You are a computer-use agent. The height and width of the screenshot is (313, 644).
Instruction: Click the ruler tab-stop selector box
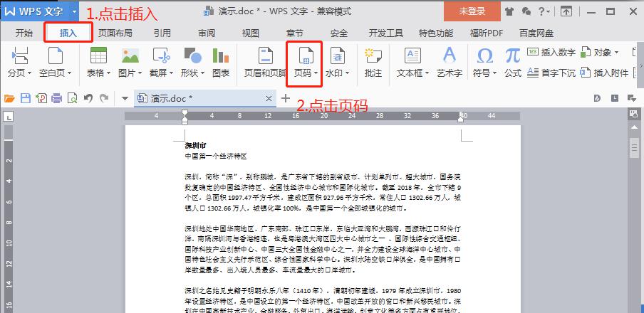(8, 117)
